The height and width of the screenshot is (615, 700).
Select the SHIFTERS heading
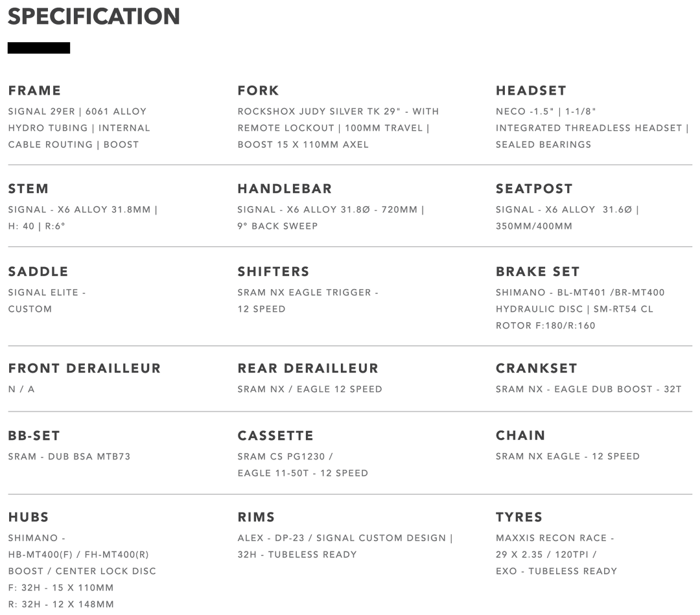click(273, 271)
